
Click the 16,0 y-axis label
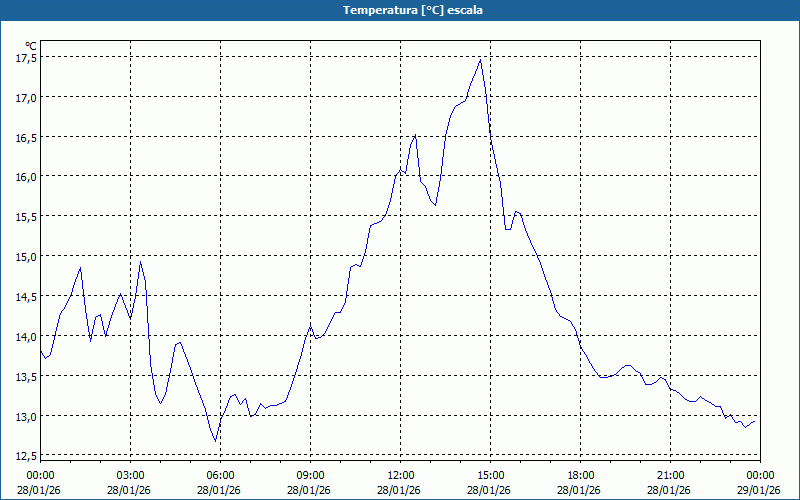[25, 177]
